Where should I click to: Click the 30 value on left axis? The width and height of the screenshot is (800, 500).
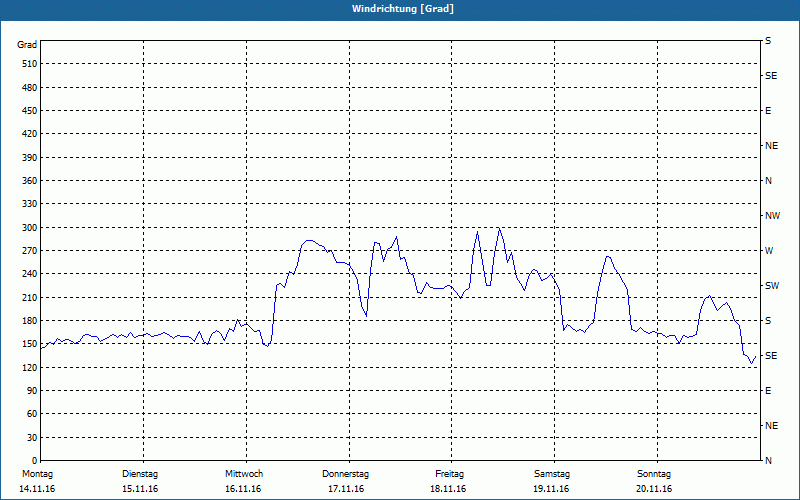32,437
